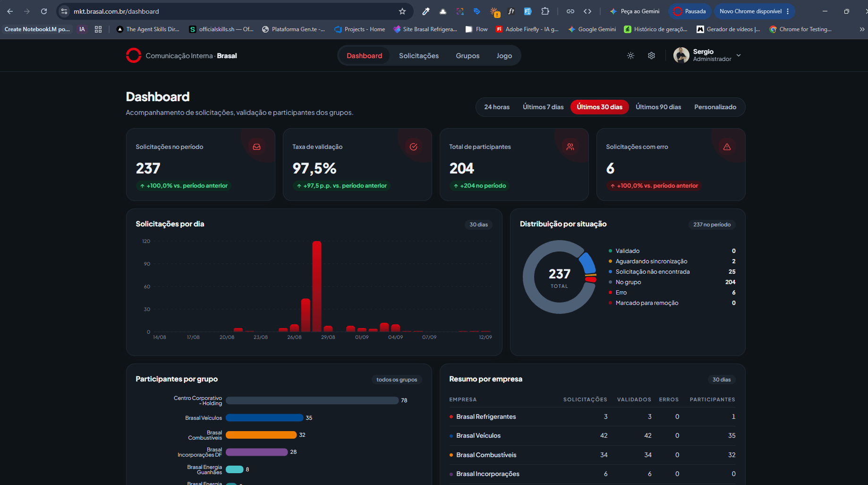Open the IA bookmark folder

(82, 29)
